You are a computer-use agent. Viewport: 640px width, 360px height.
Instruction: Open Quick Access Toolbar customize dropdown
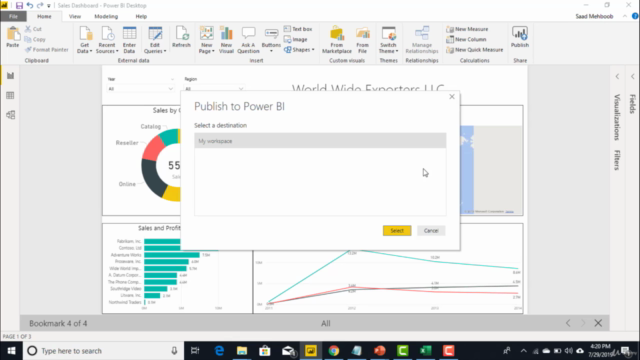click(49, 6)
